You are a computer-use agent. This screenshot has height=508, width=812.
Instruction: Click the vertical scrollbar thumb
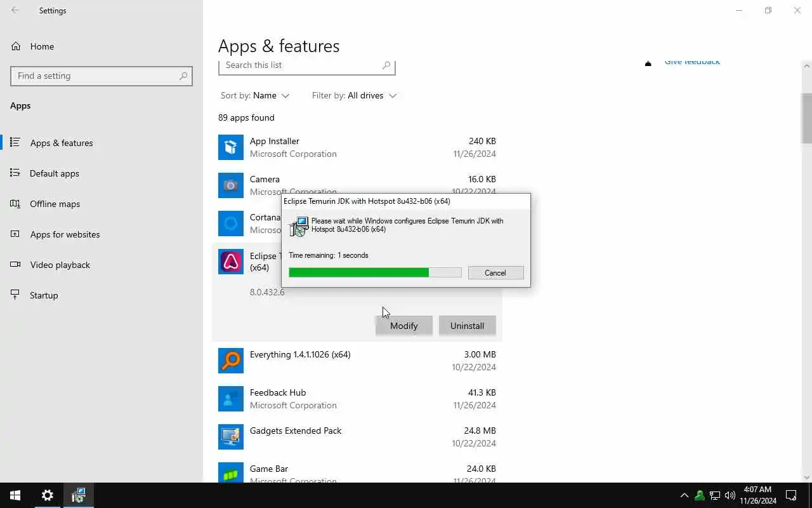tap(807, 117)
